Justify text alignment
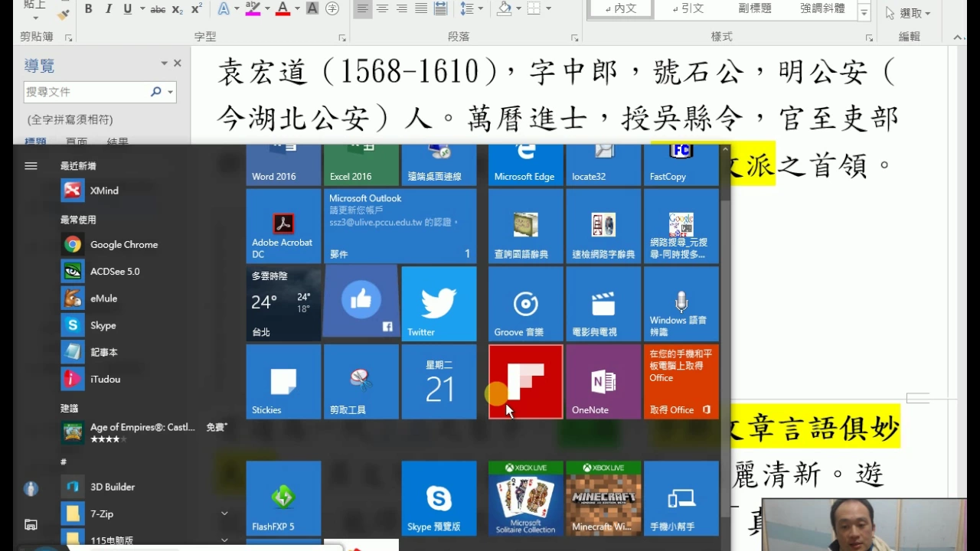The image size is (980, 551). (x=420, y=9)
